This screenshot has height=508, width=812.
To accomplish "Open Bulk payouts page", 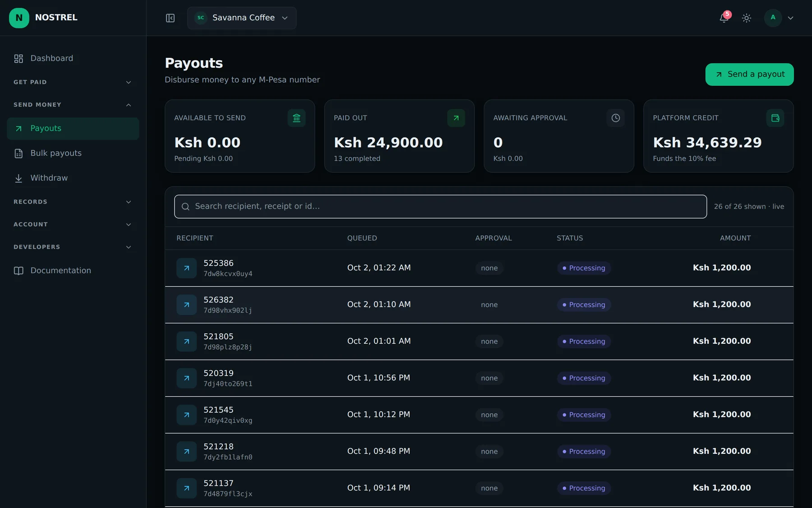I will (73, 153).
